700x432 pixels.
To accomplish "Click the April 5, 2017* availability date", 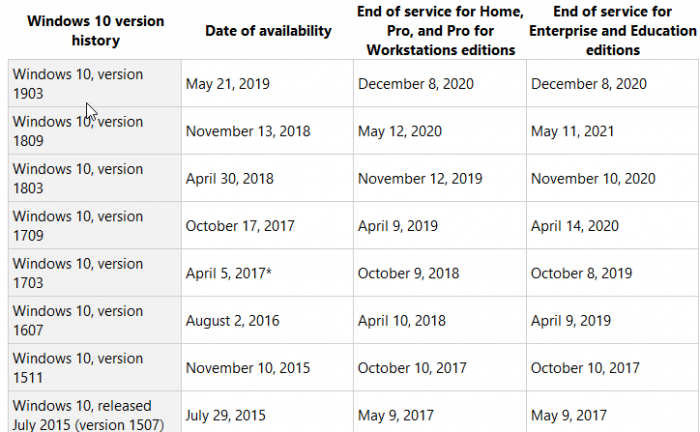I will point(229,273).
